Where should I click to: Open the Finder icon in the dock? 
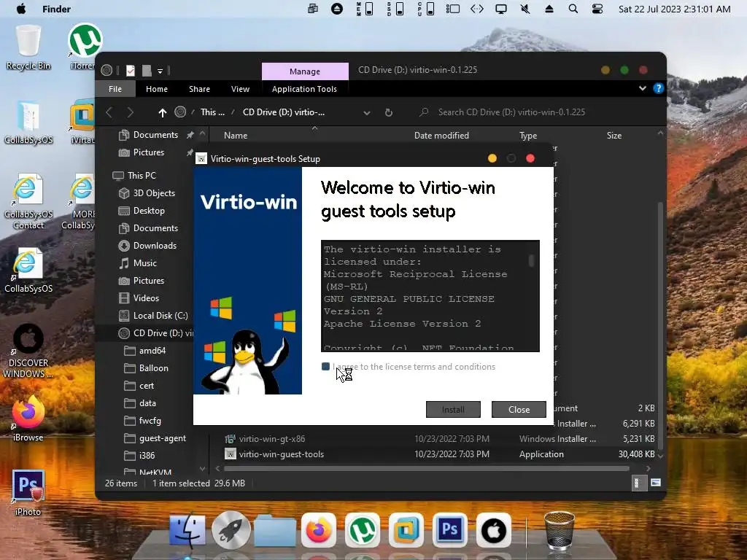coord(187,530)
